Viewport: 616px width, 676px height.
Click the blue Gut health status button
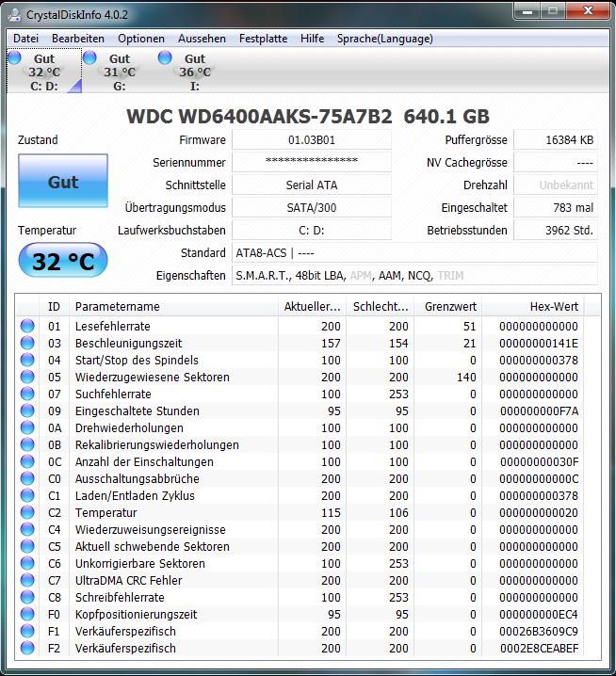(x=63, y=181)
